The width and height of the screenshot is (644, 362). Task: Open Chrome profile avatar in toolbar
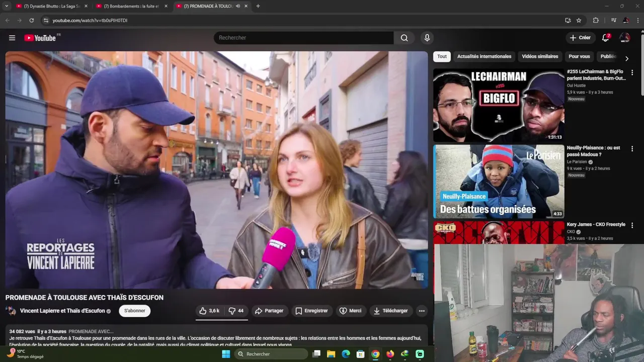click(x=626, y=20)
